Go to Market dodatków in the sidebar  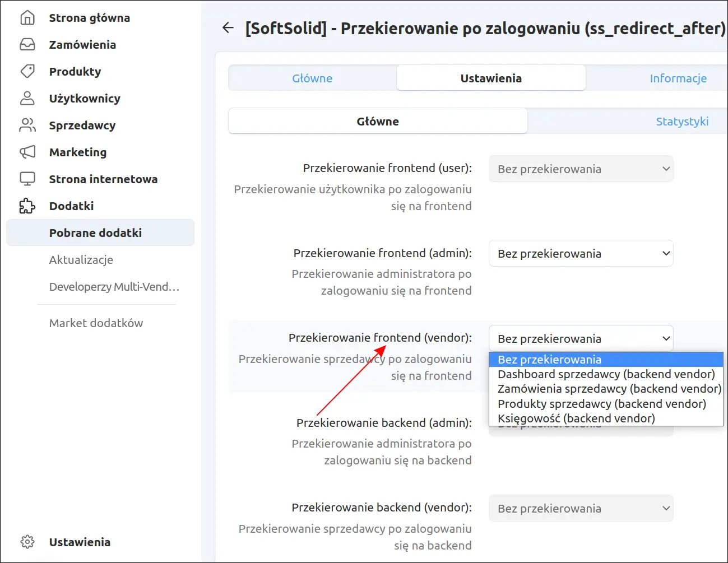96,323
